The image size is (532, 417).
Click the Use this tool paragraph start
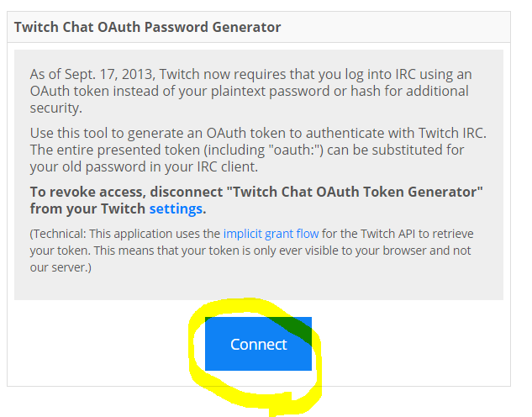click(x=68, y=133)
